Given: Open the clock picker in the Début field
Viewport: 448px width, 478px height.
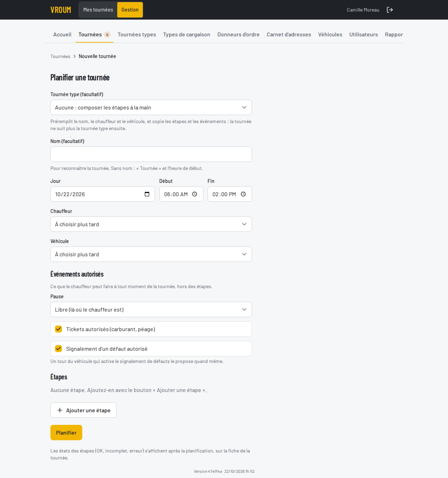Looking at the screenshot, I should point(195,194).
